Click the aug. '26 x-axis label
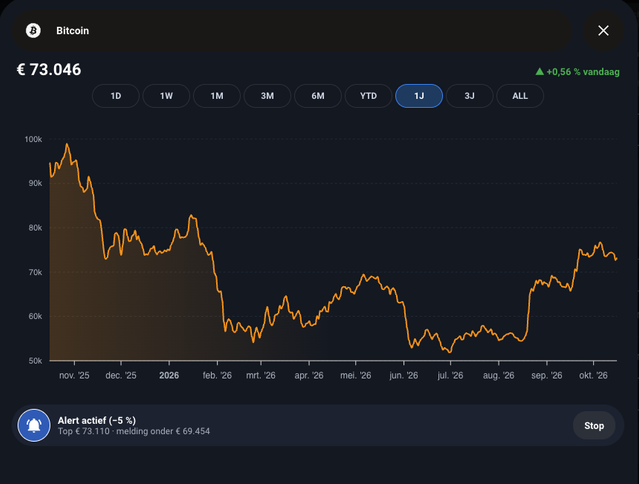 (x=498, y=375)
